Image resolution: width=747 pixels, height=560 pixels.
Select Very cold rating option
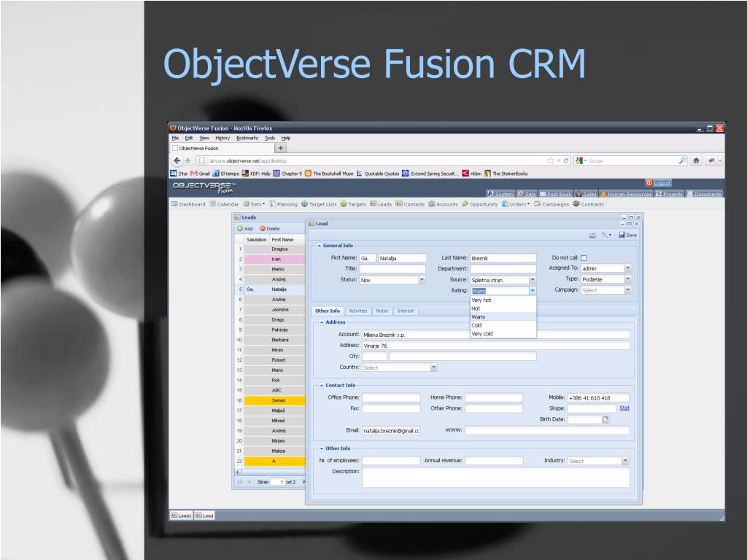[x=503, y=334]
